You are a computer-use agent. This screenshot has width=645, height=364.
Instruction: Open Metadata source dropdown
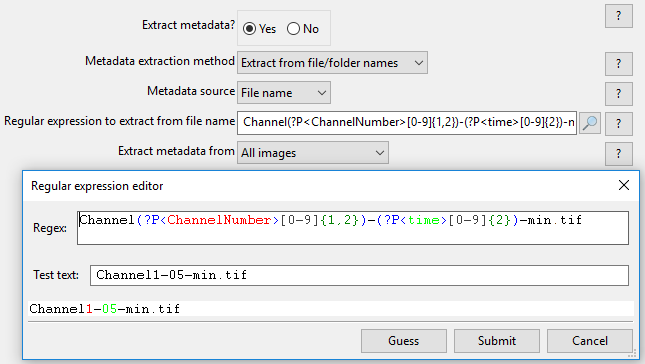(284, 93)
